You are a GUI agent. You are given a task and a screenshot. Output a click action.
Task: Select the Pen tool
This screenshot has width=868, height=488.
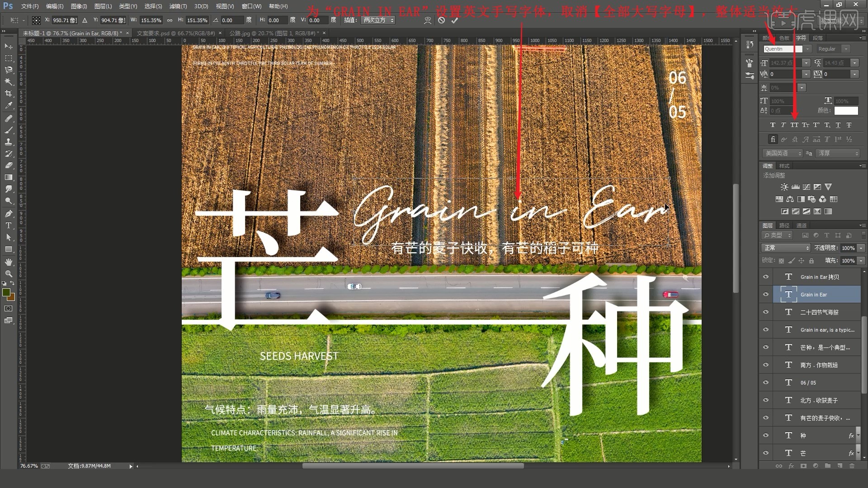9,214
